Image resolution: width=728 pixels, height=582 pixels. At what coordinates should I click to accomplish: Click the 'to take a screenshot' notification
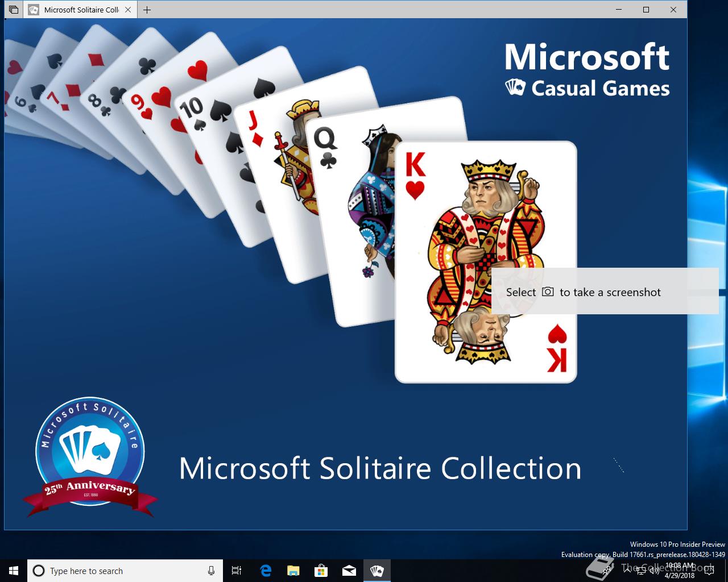tap(605, 291)
